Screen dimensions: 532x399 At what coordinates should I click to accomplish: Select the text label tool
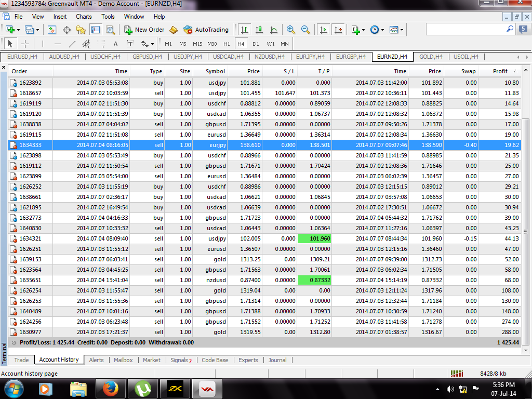tap(130, 44)
